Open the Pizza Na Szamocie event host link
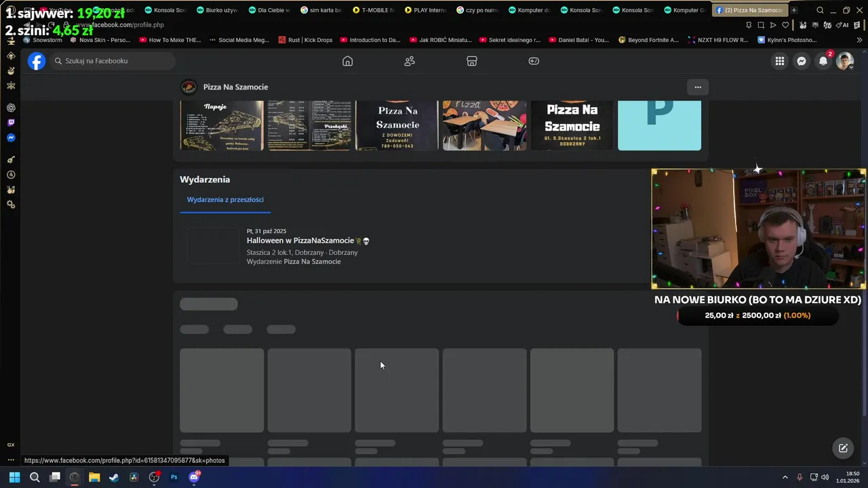The height and width of the screenshot is (488, 868). click(312, 262)
